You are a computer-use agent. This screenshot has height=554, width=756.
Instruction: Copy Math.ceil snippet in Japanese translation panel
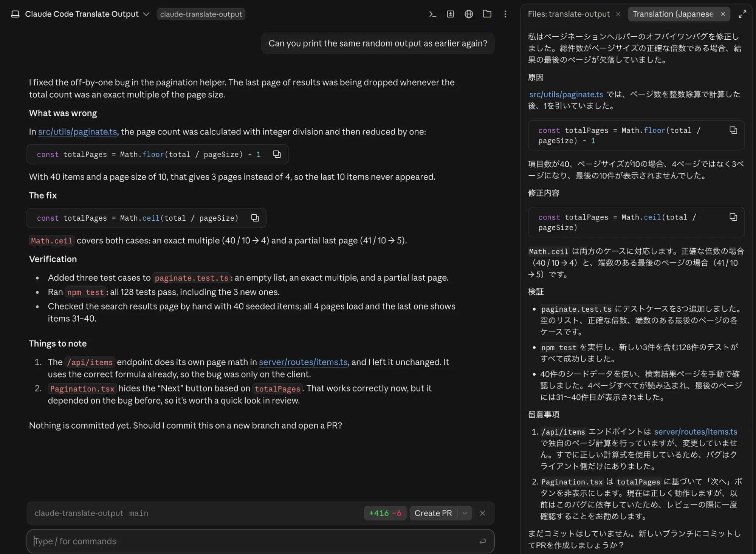(x=733, y=217)
